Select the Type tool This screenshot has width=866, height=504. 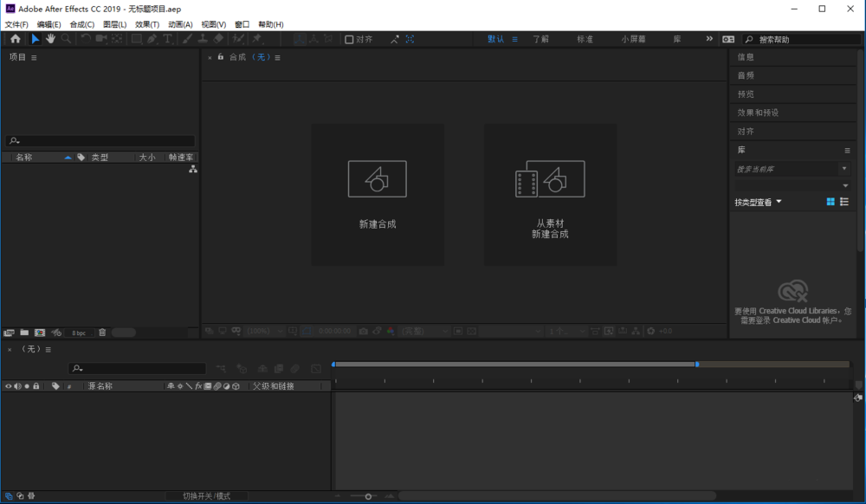pyautogui.click(x=168, y=39)
